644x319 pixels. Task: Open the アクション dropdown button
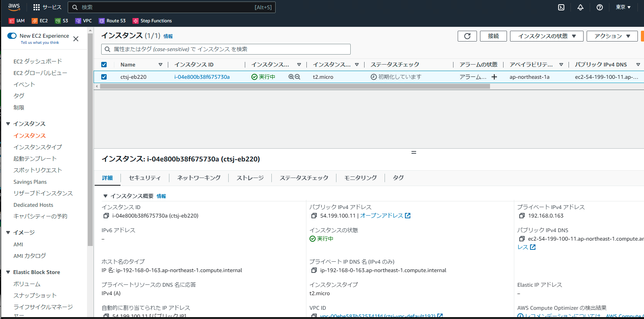point(612,36)
